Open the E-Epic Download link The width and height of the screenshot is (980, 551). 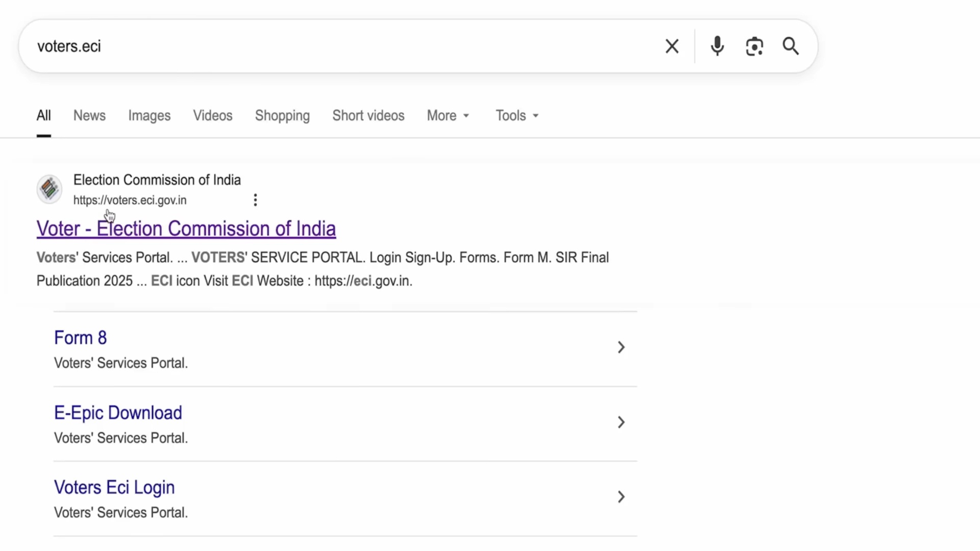[x=118, y=413]
